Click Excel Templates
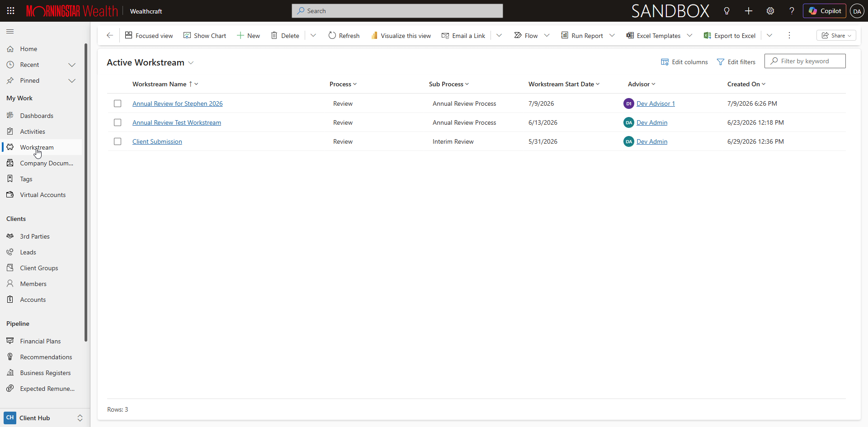 point(654,35)
